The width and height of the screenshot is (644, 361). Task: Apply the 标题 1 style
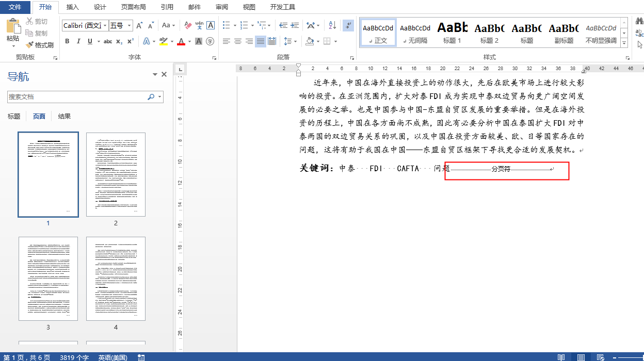click(x=452, y=32)
